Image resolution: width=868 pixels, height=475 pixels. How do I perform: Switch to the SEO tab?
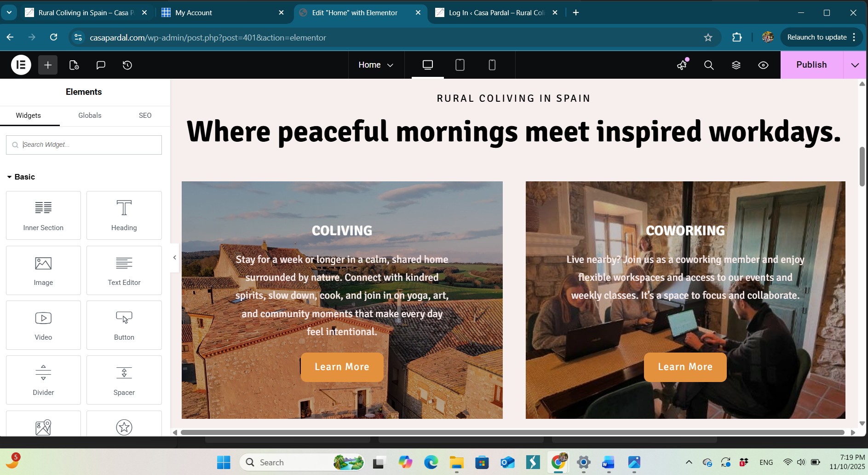(x=145, y=116)
